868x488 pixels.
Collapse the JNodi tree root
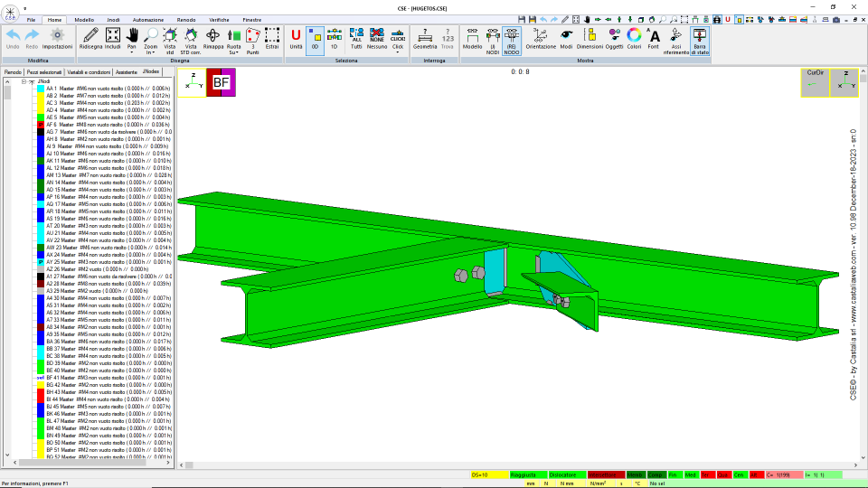pos(24,81)
